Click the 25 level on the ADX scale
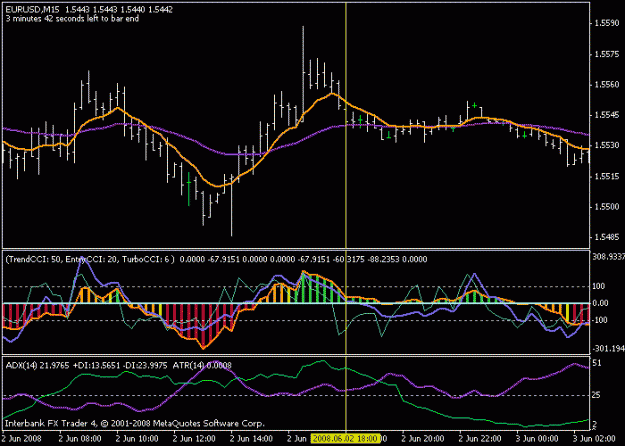The image size is (625, 446). 597,395
